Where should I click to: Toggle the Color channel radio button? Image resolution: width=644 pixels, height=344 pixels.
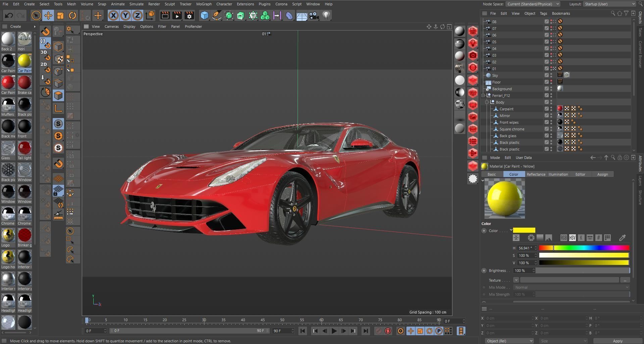[x=484, y=231]
